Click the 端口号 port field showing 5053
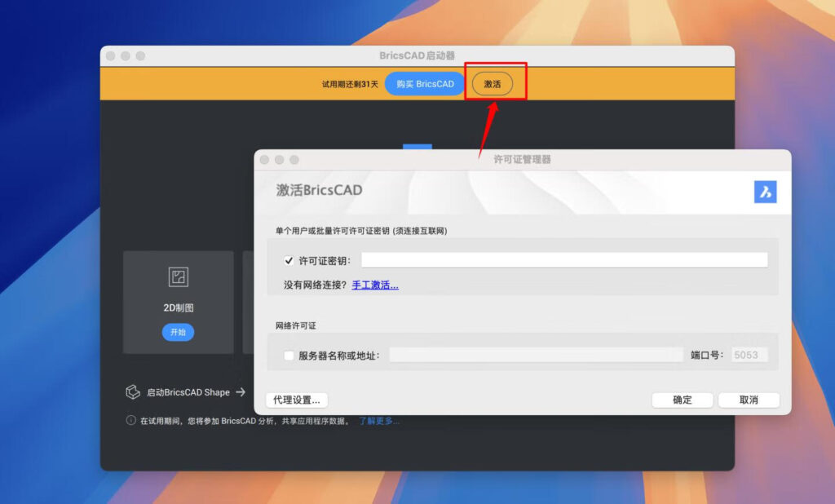Screen dimensions: 835x504 pos(748,355)
